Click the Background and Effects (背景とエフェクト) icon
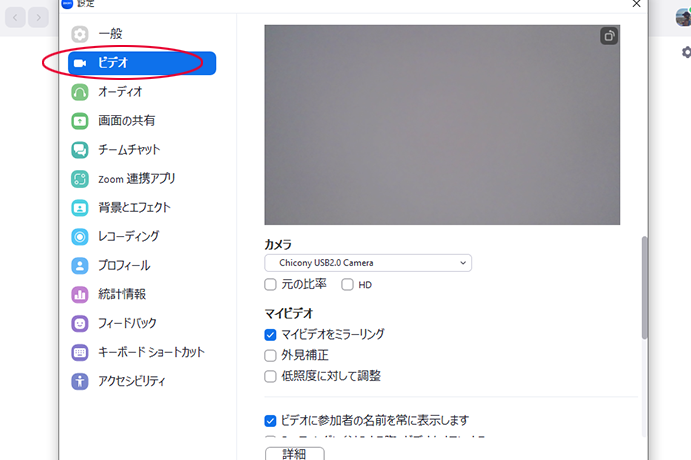691x460 pixels. (x=80, y=208)
